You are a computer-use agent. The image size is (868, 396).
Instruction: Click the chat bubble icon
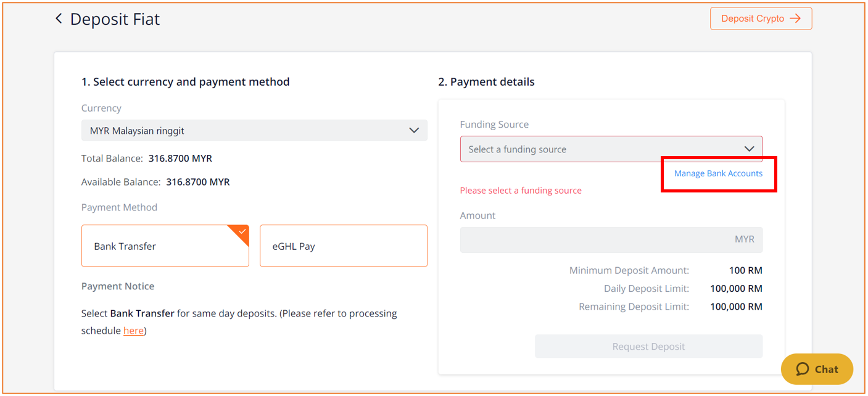click(x=802, y=369)
